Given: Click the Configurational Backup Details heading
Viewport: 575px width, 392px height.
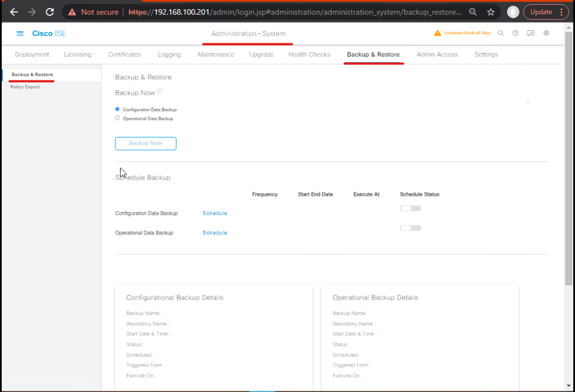Looking at the screenshot, I should tap(175, 297).
